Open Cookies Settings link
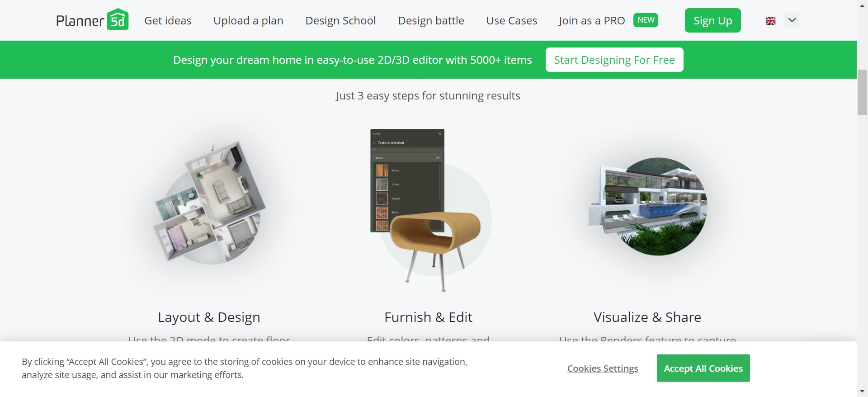 pos(602,369)
